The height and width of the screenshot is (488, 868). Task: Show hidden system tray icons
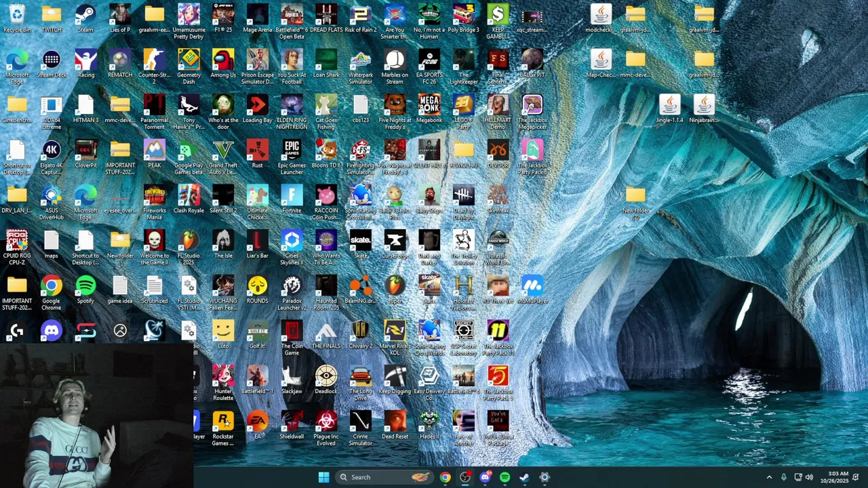click(769, 477)
